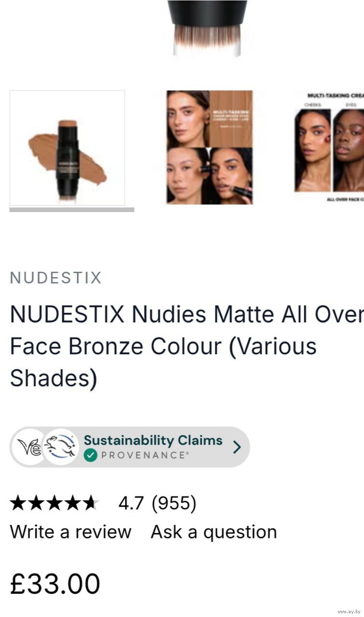Viewport: 364px width, 617px height.
Task: Open the four-model collage thumbnail
Action: point(210,148)
